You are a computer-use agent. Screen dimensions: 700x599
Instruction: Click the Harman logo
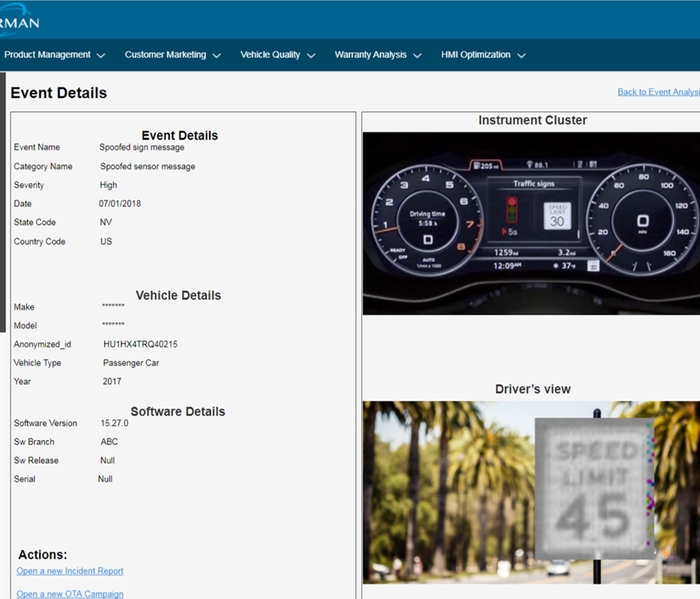19,20
